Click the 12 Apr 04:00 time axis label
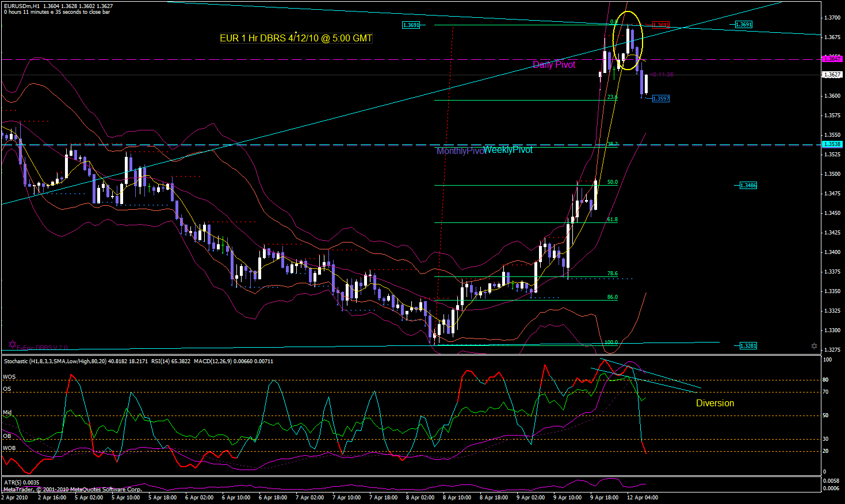845x504 pixels. coord(643,498)
